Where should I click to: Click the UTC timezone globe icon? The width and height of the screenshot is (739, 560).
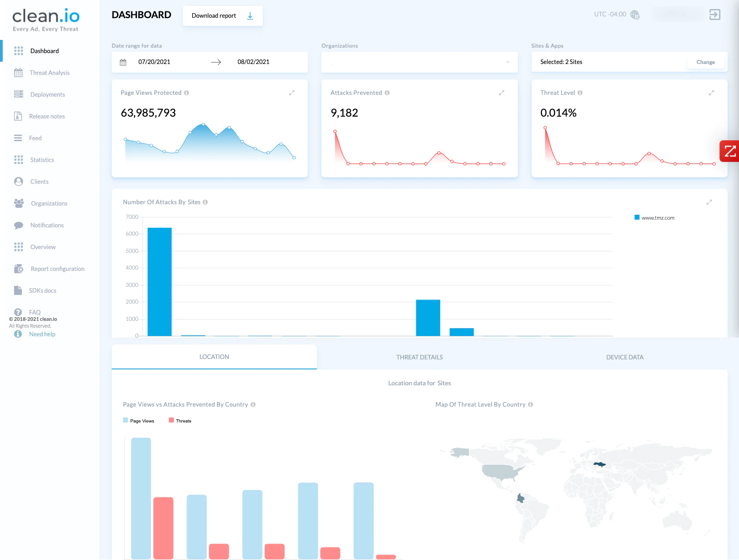pyautogui.click(x=635, y=15)
